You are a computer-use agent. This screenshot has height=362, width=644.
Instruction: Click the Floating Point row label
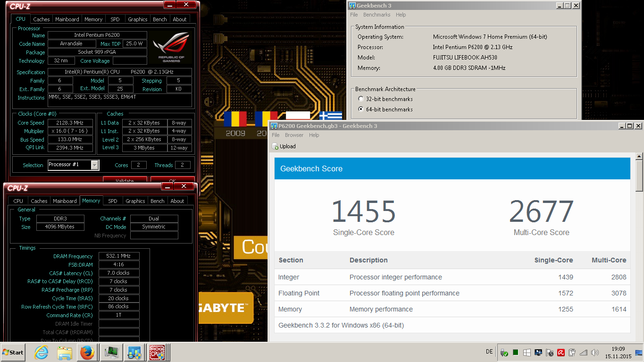(299, 293)
